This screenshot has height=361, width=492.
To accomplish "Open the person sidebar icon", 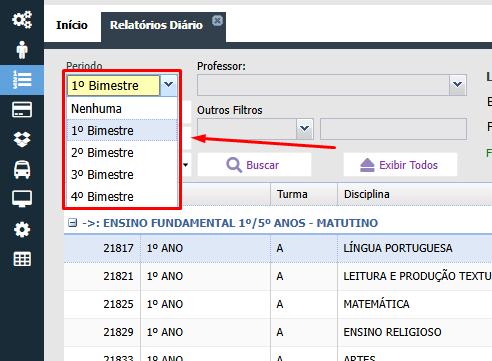I will [x=22, y=50].
